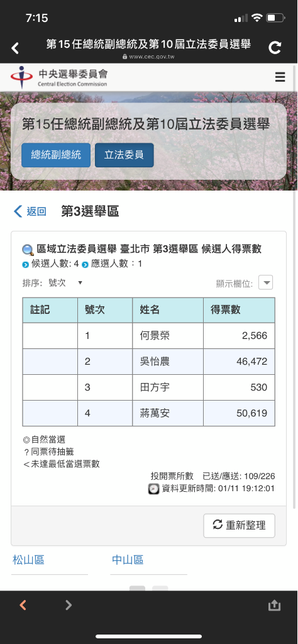The image size is (298, 644).
Task: Click the clock icon beside 資料更新時間
Action: [153, 489]
